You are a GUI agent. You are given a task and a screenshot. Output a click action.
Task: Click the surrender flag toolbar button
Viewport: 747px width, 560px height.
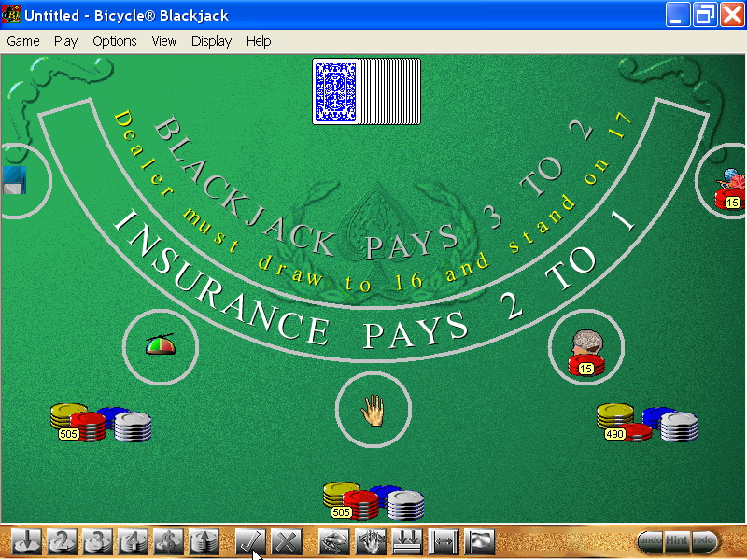click(x=480, y=541)
